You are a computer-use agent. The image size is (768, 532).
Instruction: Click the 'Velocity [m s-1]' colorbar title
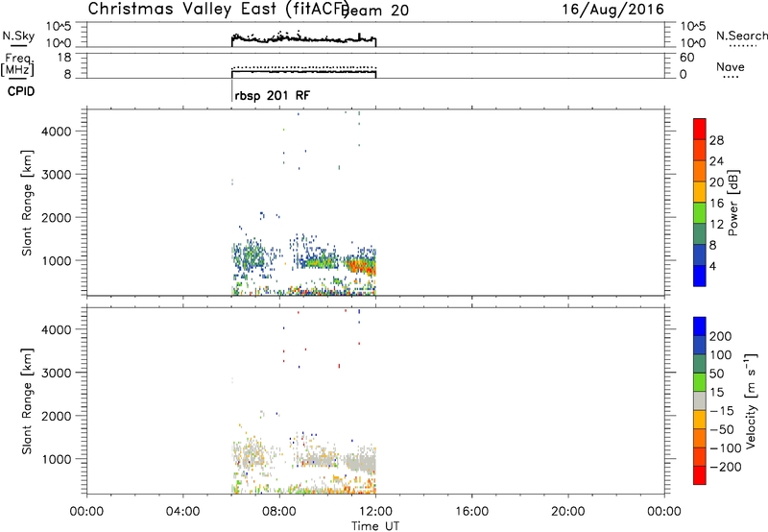(x=750, y=400)
